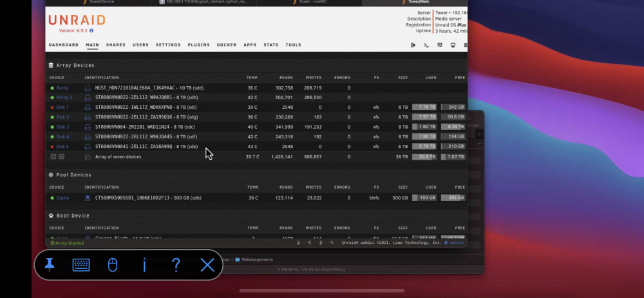
Task: Click the drive icon in the Disk 5 row
Action: pos(88,147)
